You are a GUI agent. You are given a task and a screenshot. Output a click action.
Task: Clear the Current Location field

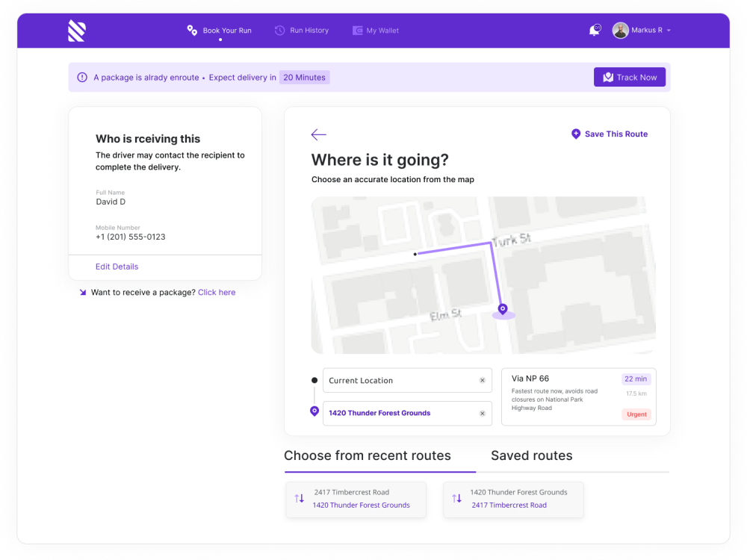(482, 381)
